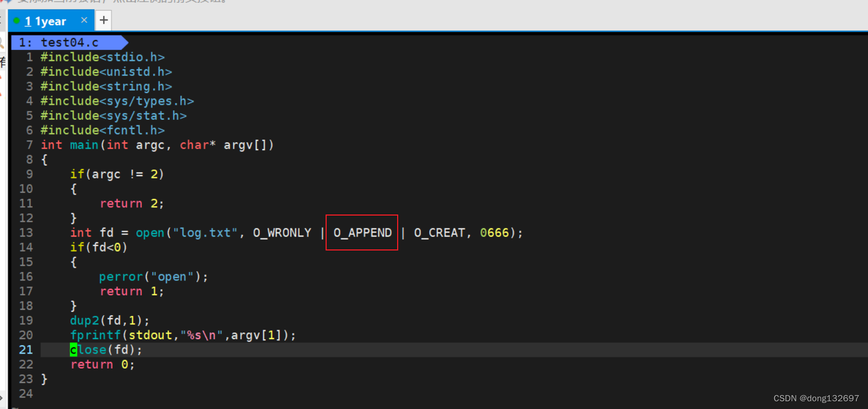Screen dimensions: 868x409
Task: Click highlighted line number 21
Action: 26,350
